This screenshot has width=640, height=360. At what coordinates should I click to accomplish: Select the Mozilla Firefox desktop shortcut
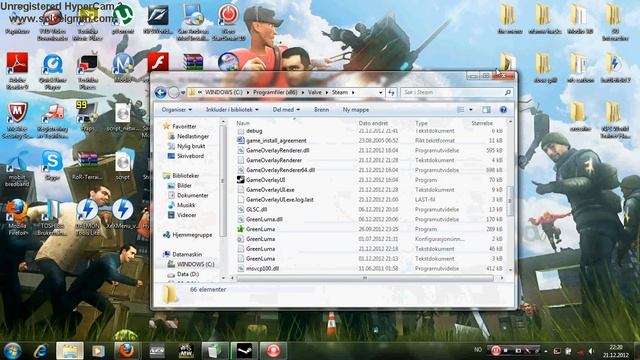(x=17, y=218)
